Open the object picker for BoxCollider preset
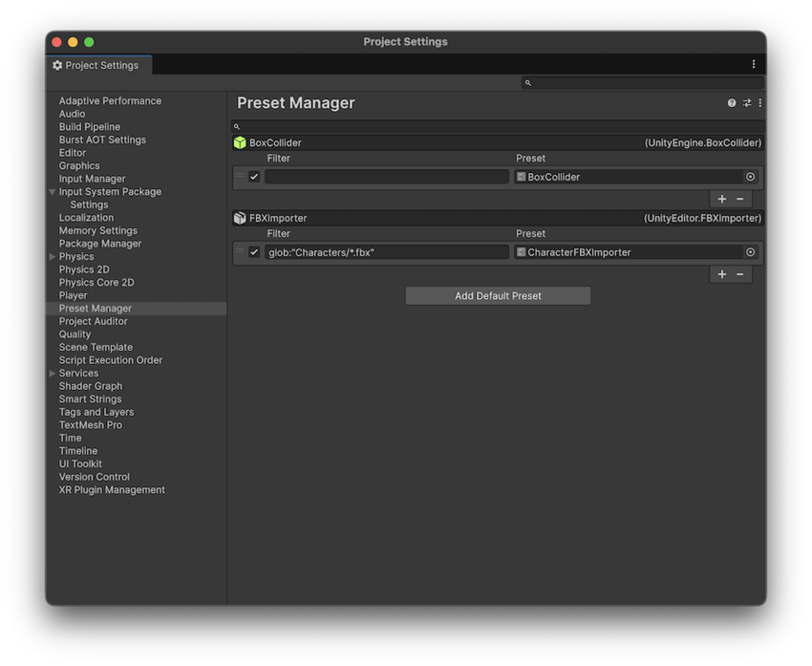The width and height of the screenshot is (812, 666). click(750, 177)
